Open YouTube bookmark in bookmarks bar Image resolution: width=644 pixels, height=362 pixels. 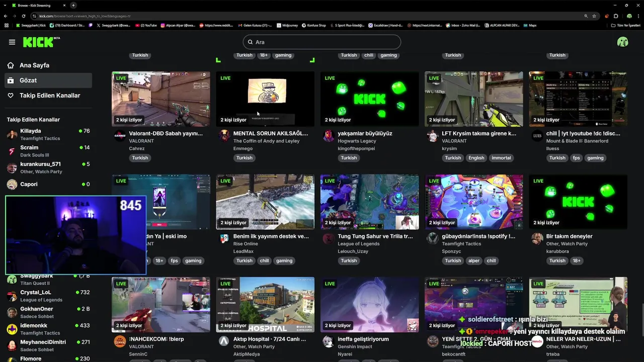(146, 25)
